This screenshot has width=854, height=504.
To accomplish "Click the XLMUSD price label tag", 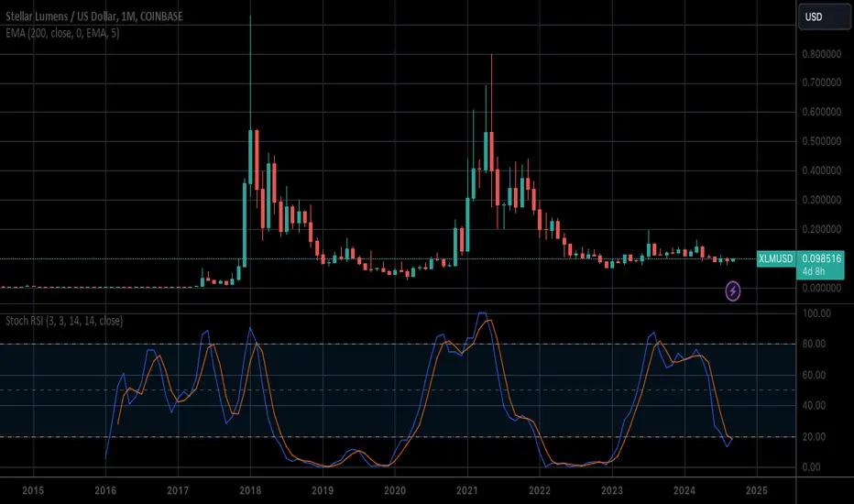I will pos(776,258).
